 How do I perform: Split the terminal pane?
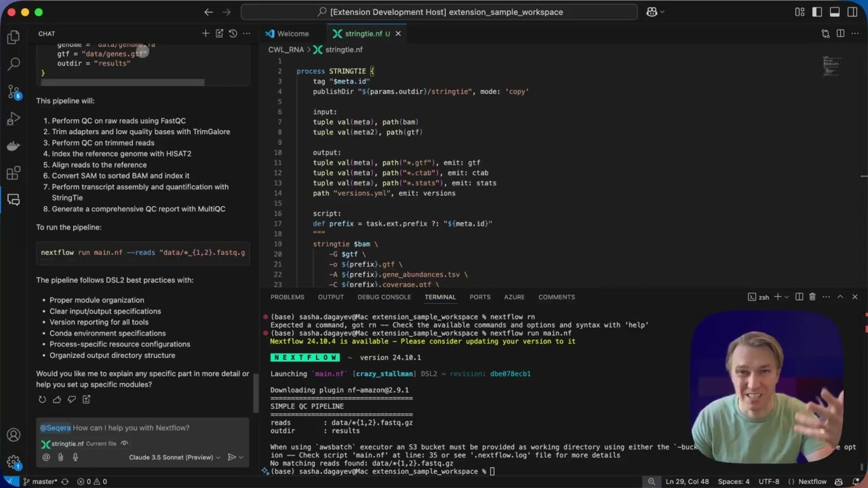click(x=799, y=297)
